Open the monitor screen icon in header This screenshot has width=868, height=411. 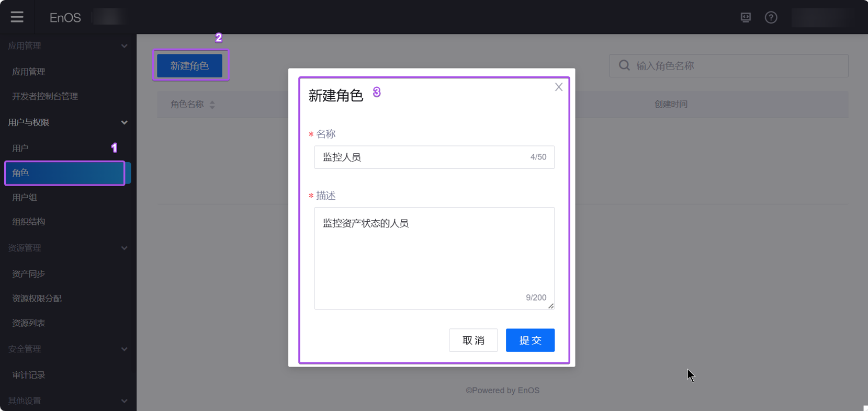tap(746, 17)
